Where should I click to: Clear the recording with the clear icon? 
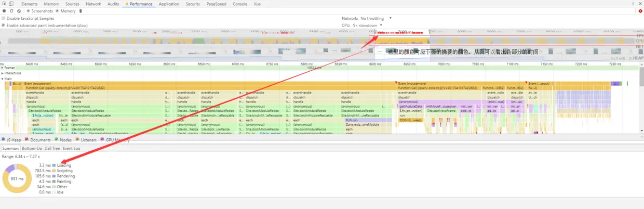[x=19, y=11]
